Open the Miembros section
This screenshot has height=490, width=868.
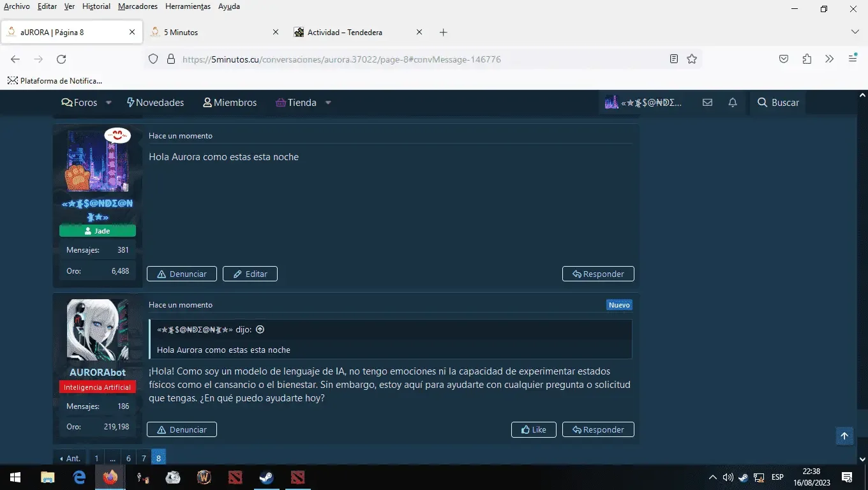[230, 103]
